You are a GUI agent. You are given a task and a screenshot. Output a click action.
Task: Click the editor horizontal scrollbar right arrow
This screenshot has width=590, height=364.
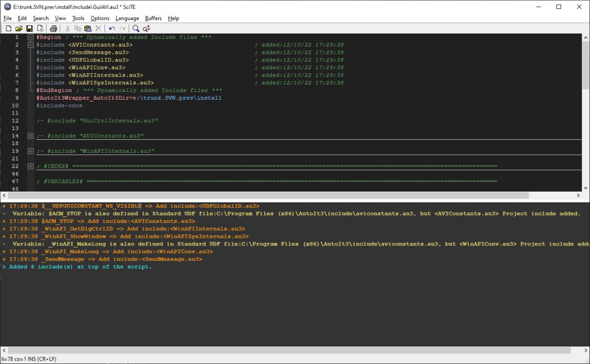(x=578, y=195)
